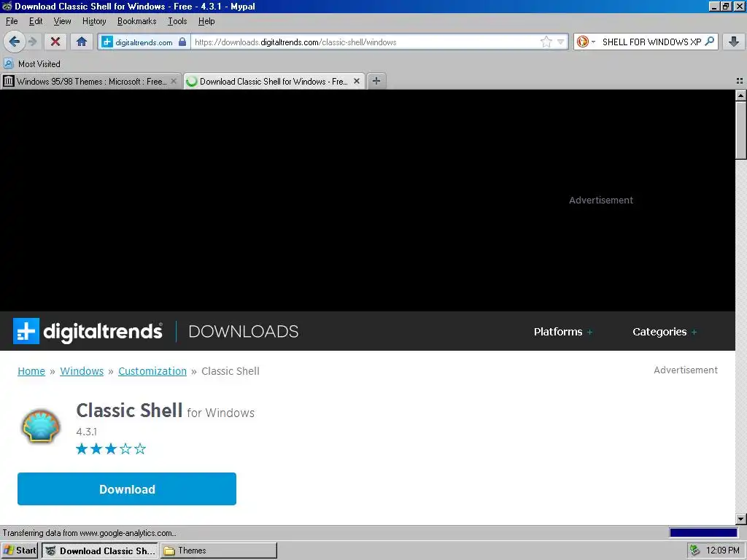
Task: Open the Help menu
Action: coord(206,21)
